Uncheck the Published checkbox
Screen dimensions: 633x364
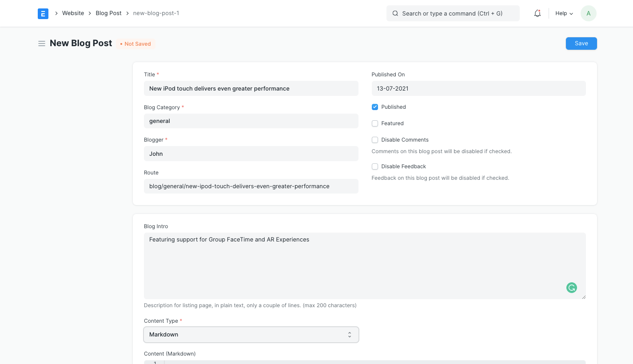[375, 107]
